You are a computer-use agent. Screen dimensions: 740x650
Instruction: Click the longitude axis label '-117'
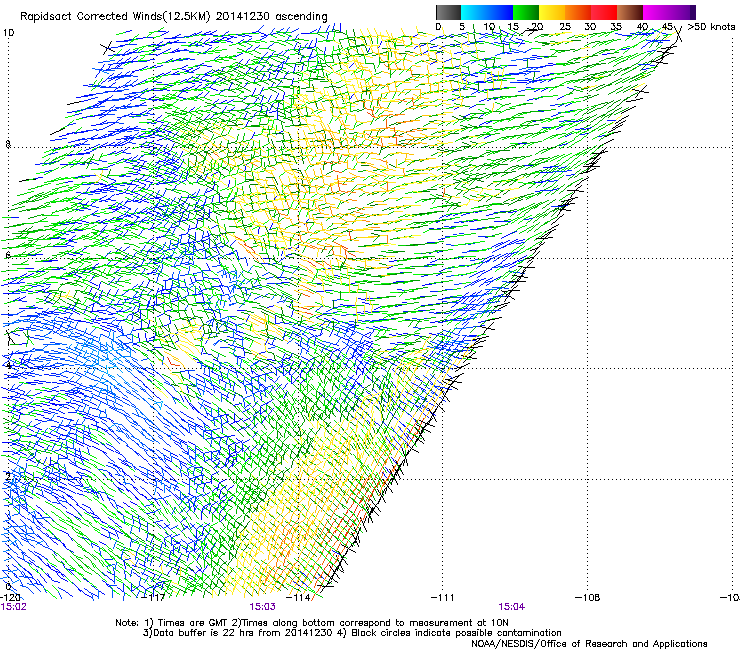[x=154, y=598]
